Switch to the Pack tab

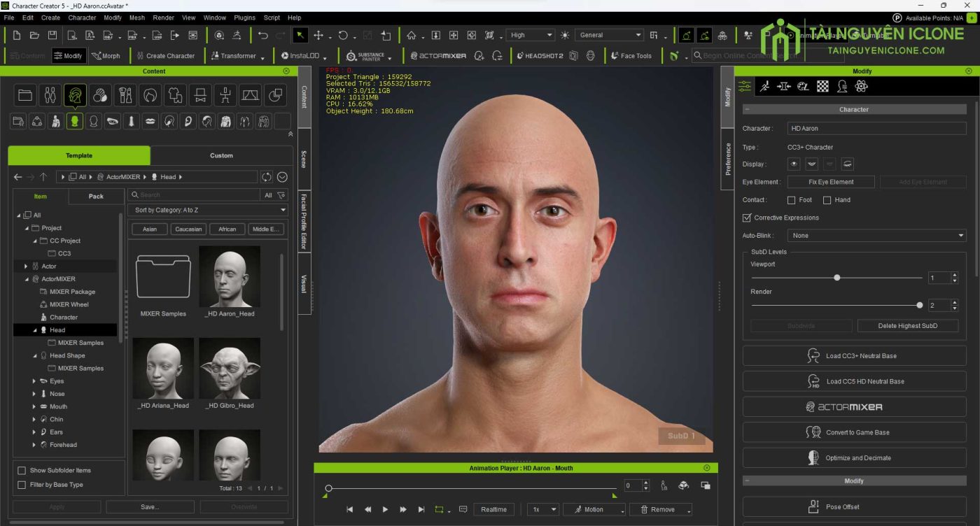pos(96,197)
